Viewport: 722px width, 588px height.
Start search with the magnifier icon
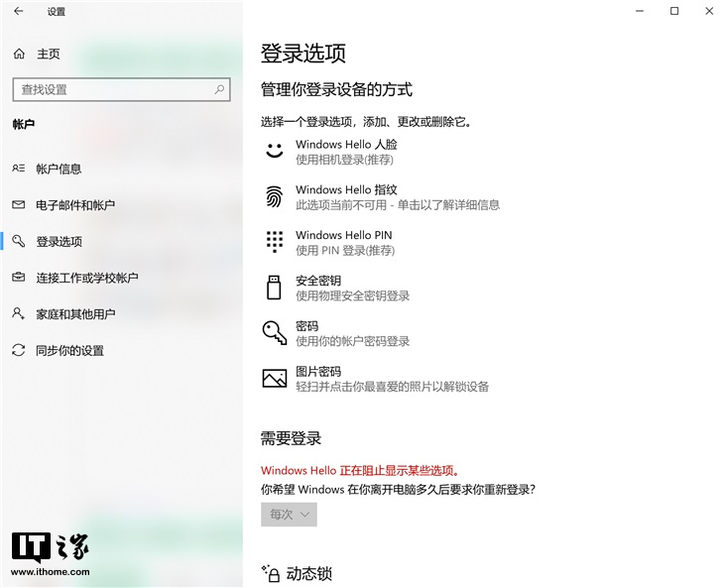[x=219, y=89]
